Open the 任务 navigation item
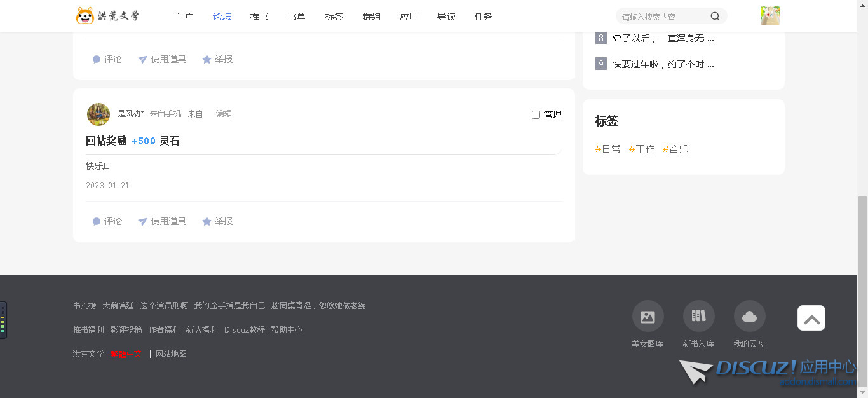The width and height of the screenshot is (868, 398). (x=483, y=16)
